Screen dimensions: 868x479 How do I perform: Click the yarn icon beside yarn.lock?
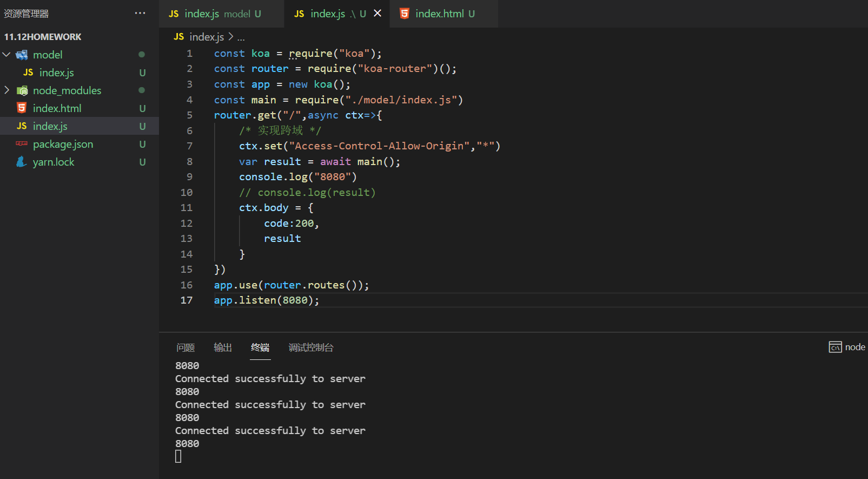(x=22, y=162)
